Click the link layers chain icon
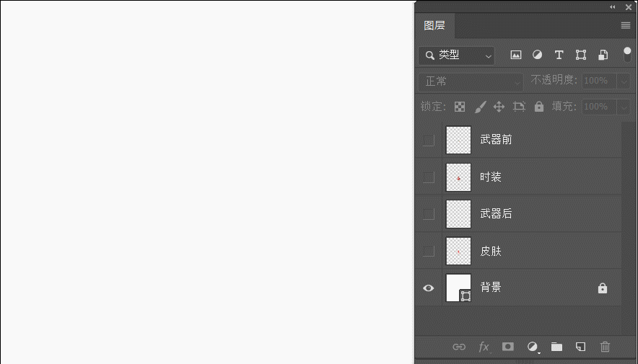Image resolution: width=638 pixels, height=364 pixels. tap(459, 347)
